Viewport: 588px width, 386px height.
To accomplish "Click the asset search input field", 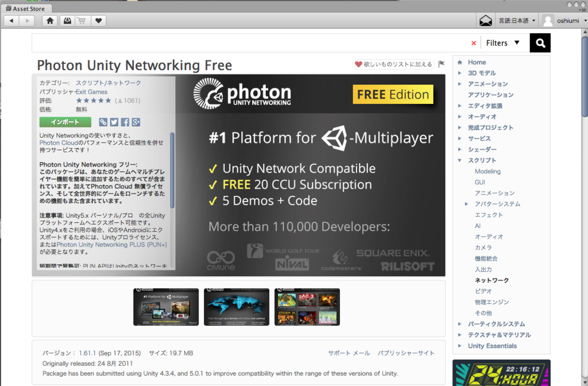I will (x=250, y=43).
